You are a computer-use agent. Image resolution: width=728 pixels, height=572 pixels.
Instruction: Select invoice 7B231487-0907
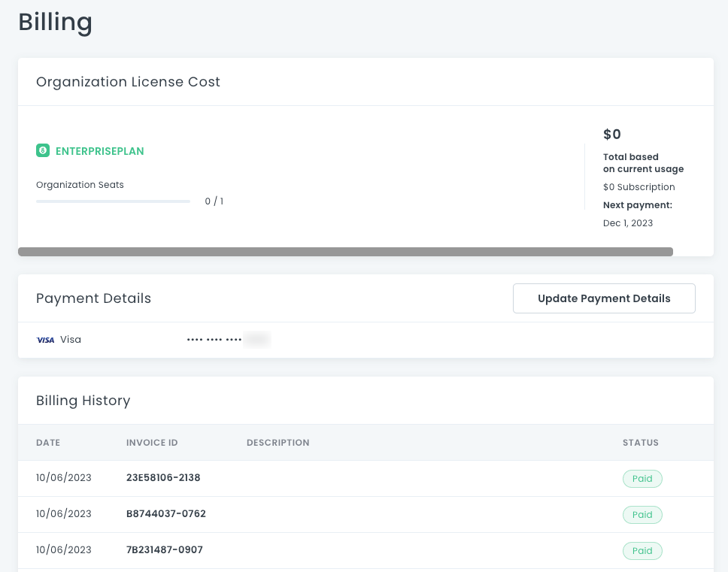(x=164, y=550)
